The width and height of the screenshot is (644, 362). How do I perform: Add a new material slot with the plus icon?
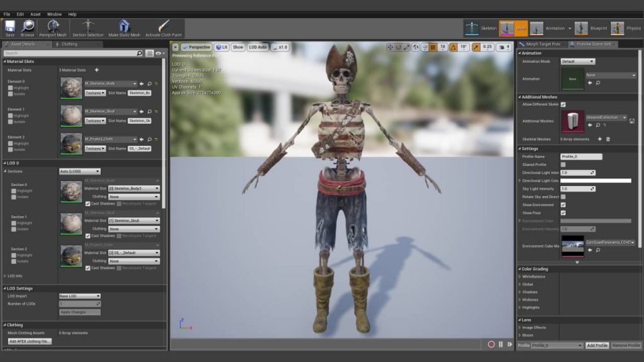(96, 70)
